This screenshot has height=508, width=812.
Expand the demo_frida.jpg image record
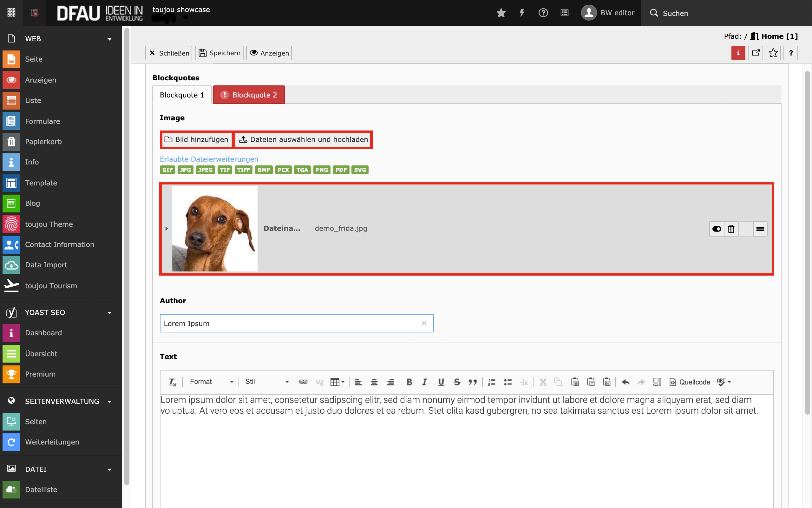point(167,229)
